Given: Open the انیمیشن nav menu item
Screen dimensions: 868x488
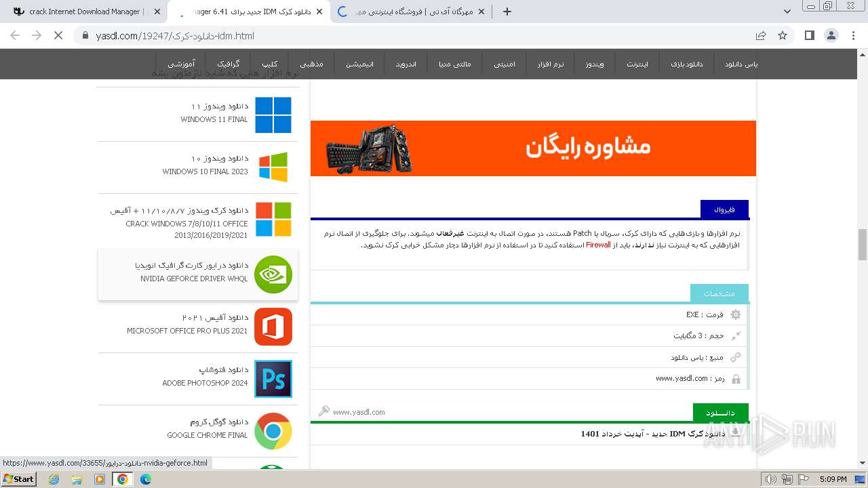Looking at the screenshot, I should [x=360, y=64].
